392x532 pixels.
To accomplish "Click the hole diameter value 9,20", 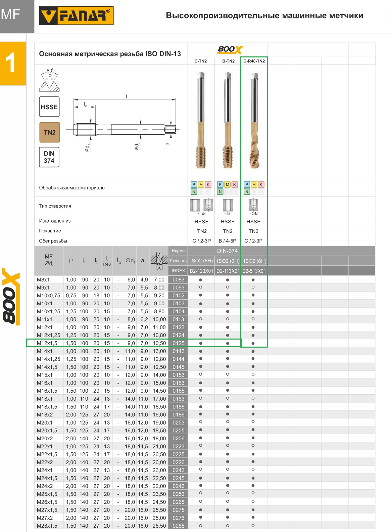I will 159,296.
